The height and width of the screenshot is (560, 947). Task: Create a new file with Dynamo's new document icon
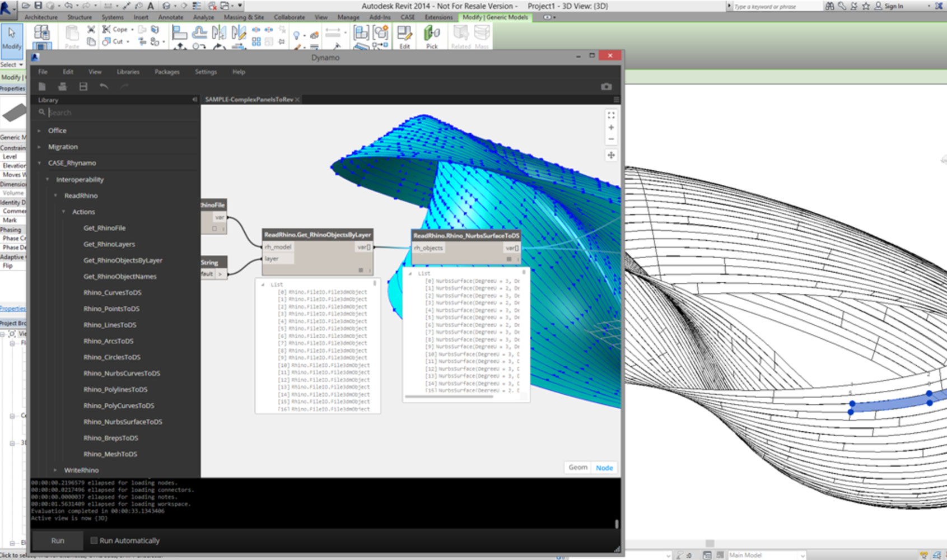(x=42, y=86)
